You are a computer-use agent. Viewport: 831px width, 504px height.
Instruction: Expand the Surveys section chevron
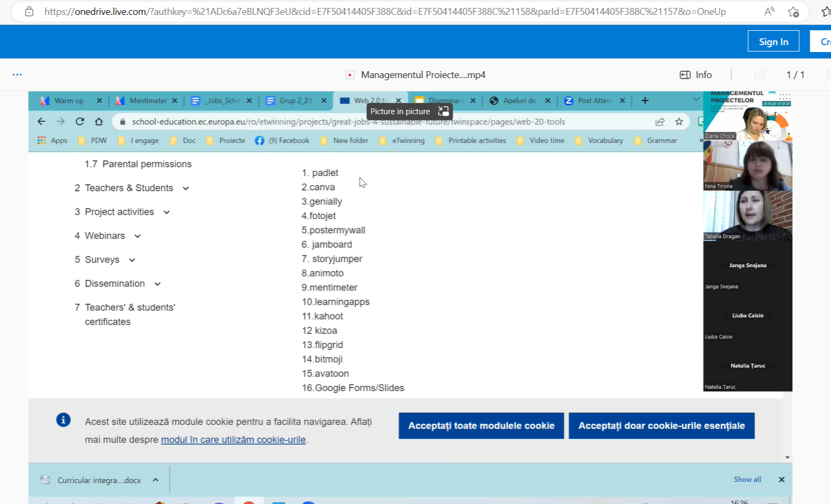click(132, 260)
